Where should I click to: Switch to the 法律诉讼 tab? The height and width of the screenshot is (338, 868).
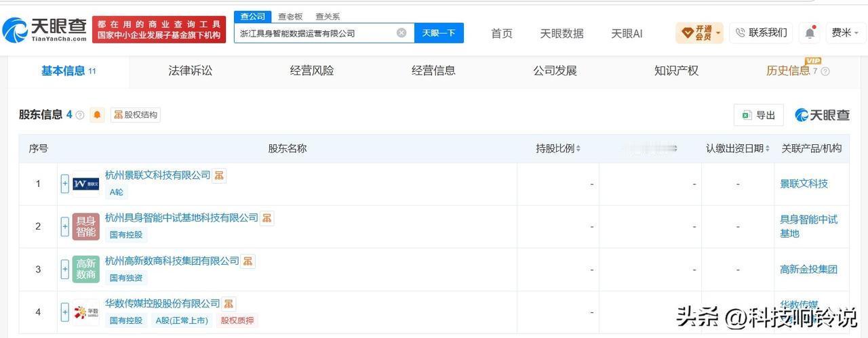[190, 70]
